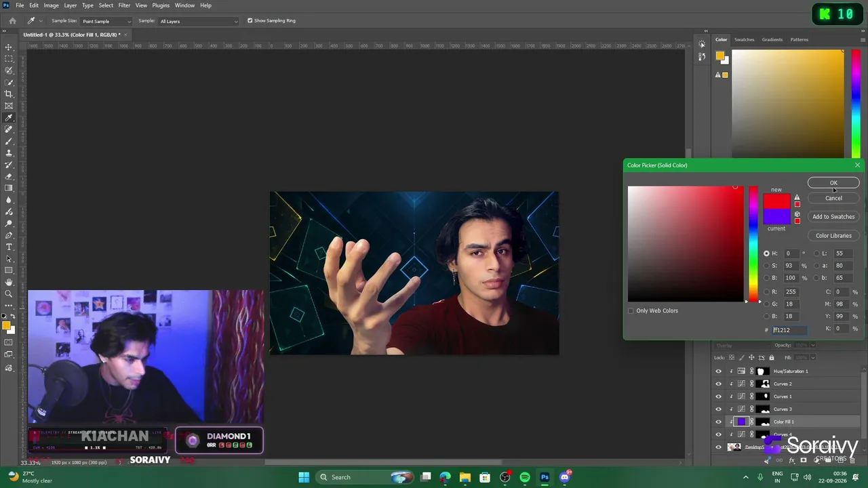
Task: Confirm color with the OK button
Action: [833, 183]
